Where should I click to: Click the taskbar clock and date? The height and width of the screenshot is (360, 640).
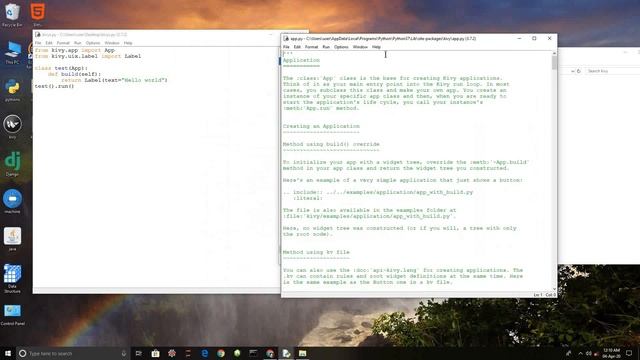[x=611, y=353]
